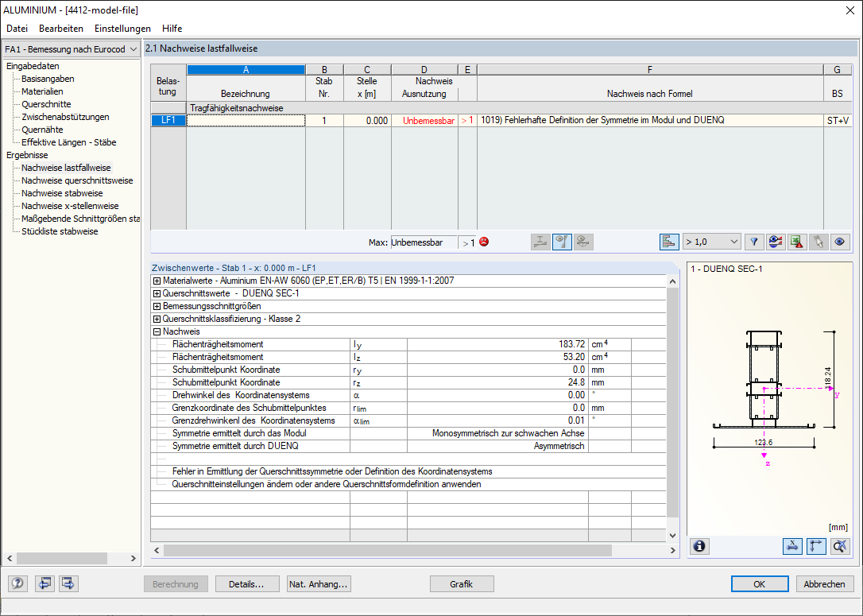Click the pick member cursor icon
Viewport: 863px width, 616px height.
(x=818, y=242)
